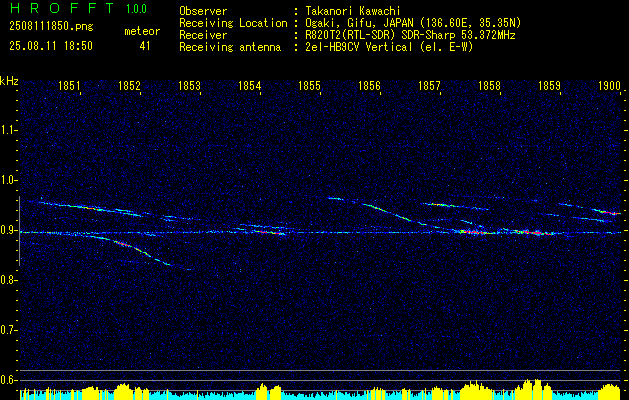Click the yellow signal level peak under 1859

(x=536, y=388)
